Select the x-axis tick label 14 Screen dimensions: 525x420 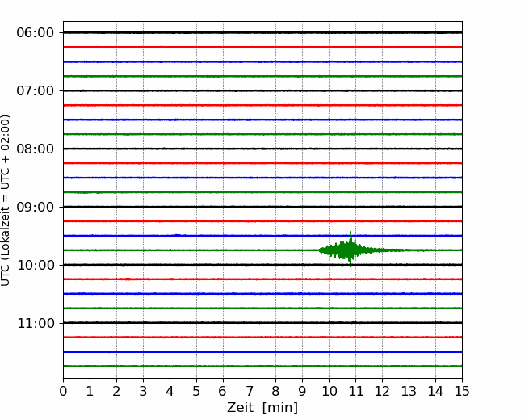pyautogui.click(x=435, y=391)
